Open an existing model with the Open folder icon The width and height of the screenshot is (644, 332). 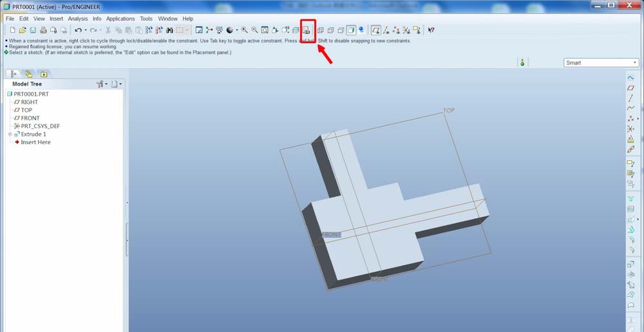(x=23, y=30)
